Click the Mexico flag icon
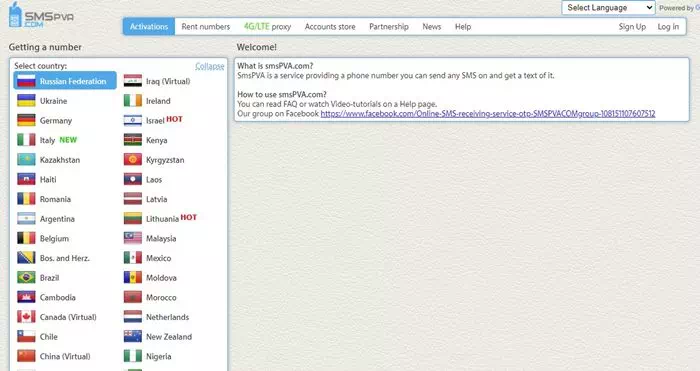Image resolution: width=700 pixels, height=371 pixels. 133,258
